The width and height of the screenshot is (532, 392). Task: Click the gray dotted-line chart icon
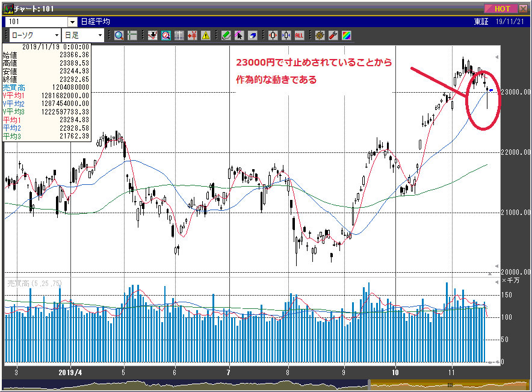pos(179,36)
